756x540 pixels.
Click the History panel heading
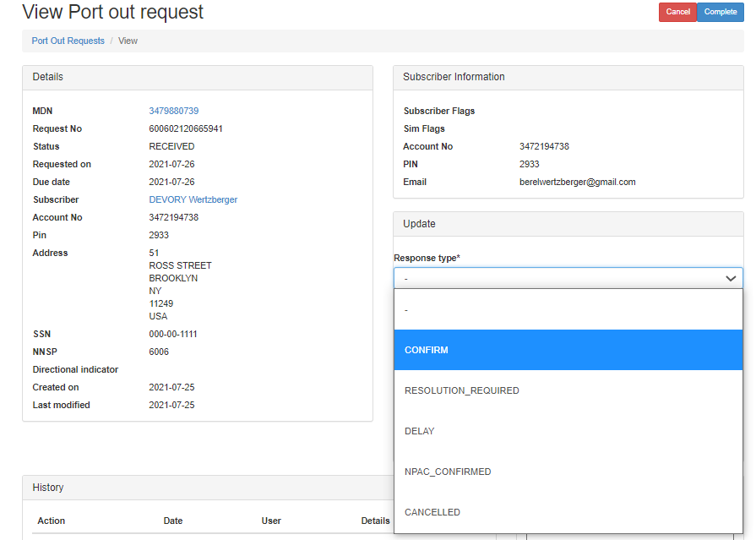click(x=48, y=488)
